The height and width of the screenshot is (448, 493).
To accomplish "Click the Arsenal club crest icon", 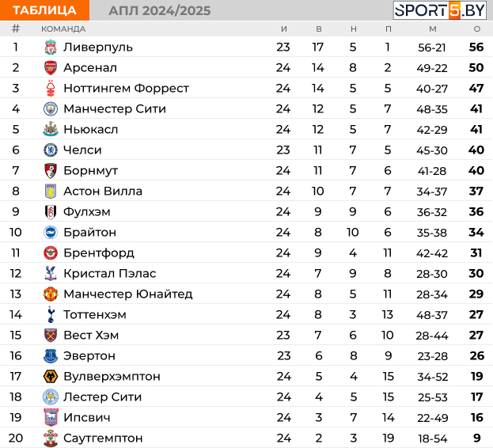I will tap(51, 67).
